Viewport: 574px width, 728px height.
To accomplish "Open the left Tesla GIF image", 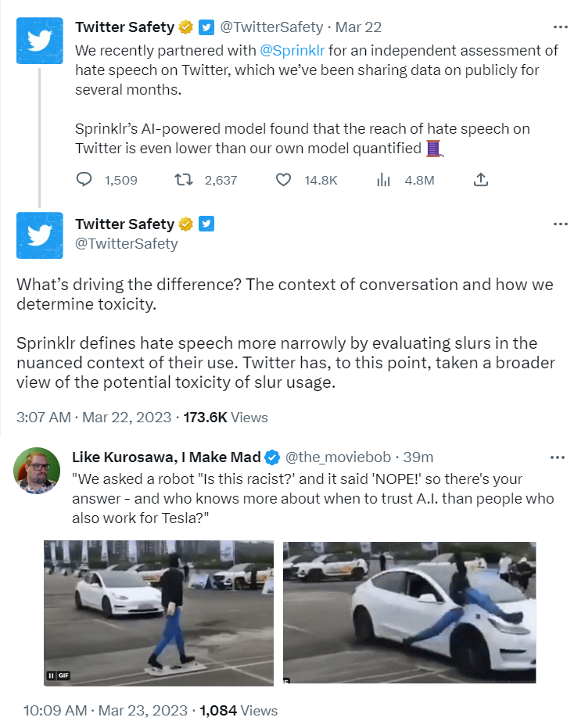I will point(159,611).
